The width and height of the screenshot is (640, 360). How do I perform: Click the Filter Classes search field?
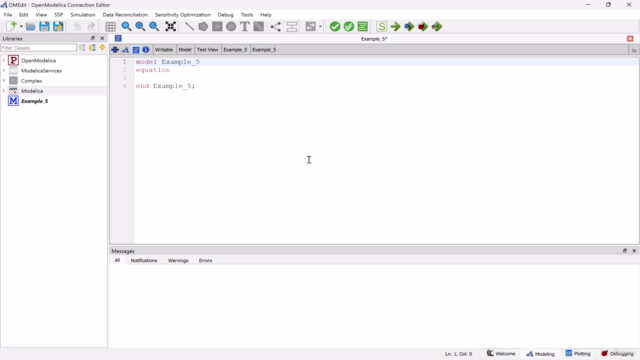tap(39, 48)
